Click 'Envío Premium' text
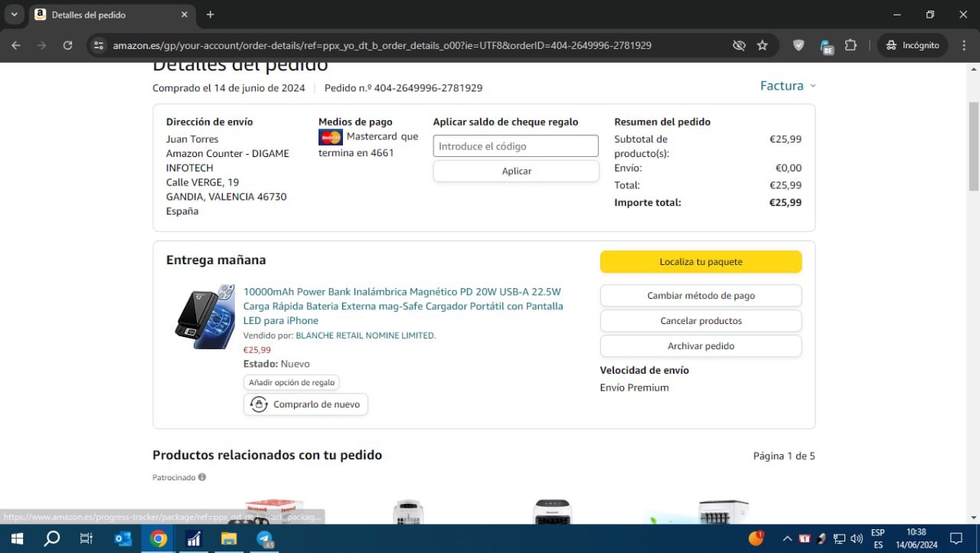 click(635, 388)
